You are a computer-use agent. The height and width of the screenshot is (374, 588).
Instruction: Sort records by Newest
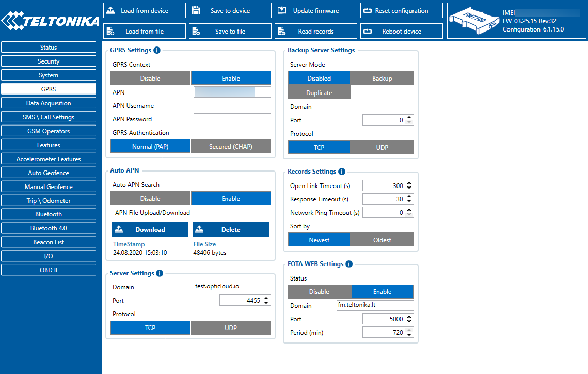coord(319,240)
